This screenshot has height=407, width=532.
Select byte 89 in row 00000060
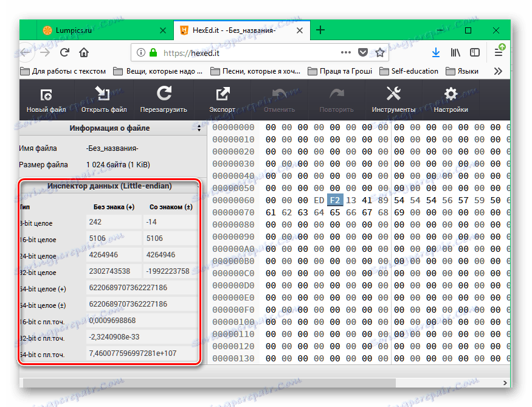(x=383, y=200)
